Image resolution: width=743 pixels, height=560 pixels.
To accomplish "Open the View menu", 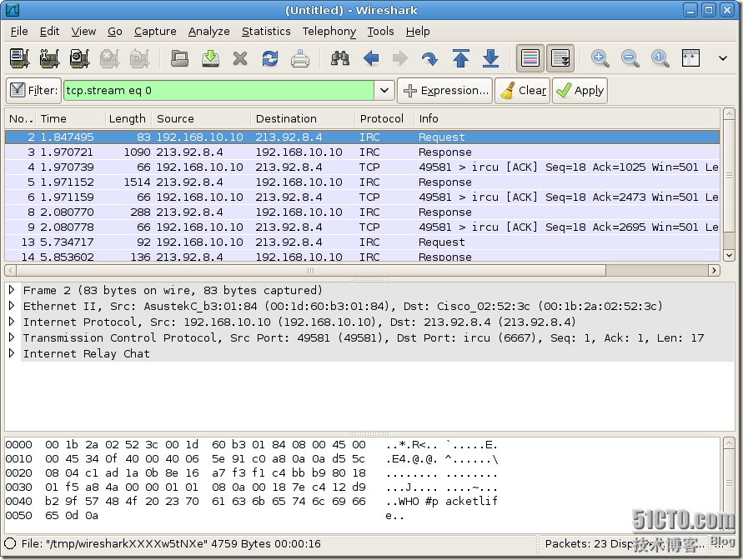I will click(83, 31).
